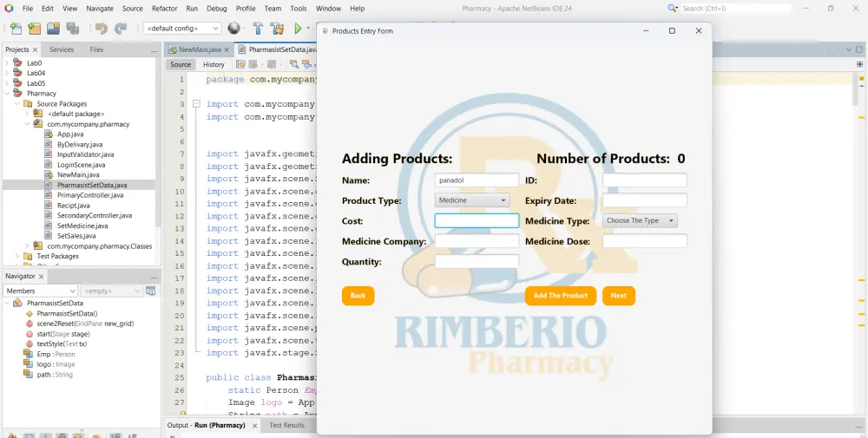The width and height of the screenshot is (868, 438).
Task: Switch to the History editor view
Action: (214, 65)
